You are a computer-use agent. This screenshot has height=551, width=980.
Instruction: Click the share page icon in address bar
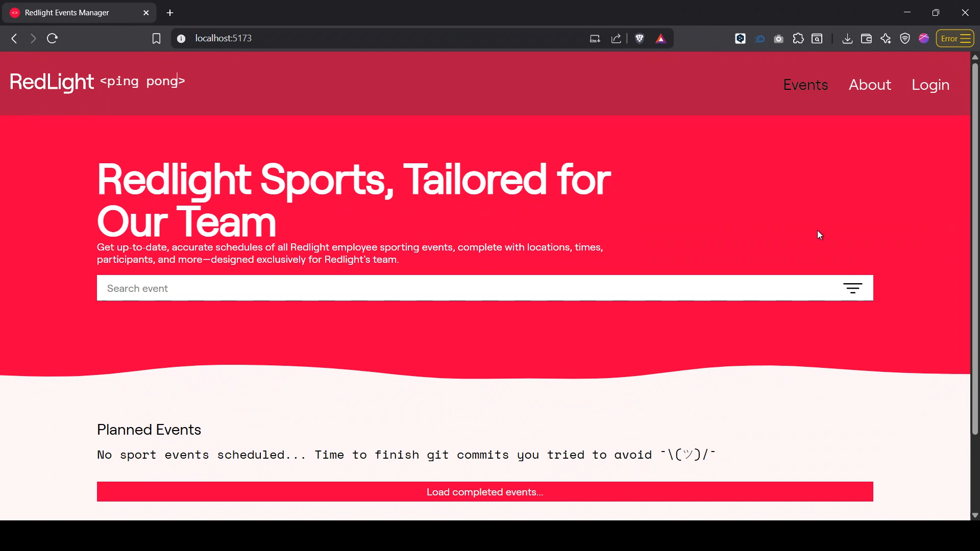click(616, 39)
